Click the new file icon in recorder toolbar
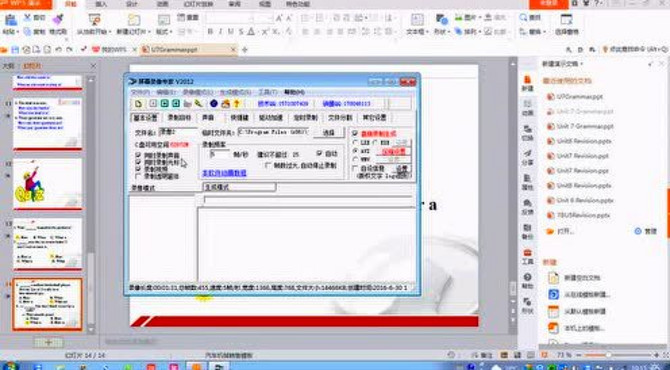This screenshot has width=670, height=370. pyautogui.click(x=138, y=103)
